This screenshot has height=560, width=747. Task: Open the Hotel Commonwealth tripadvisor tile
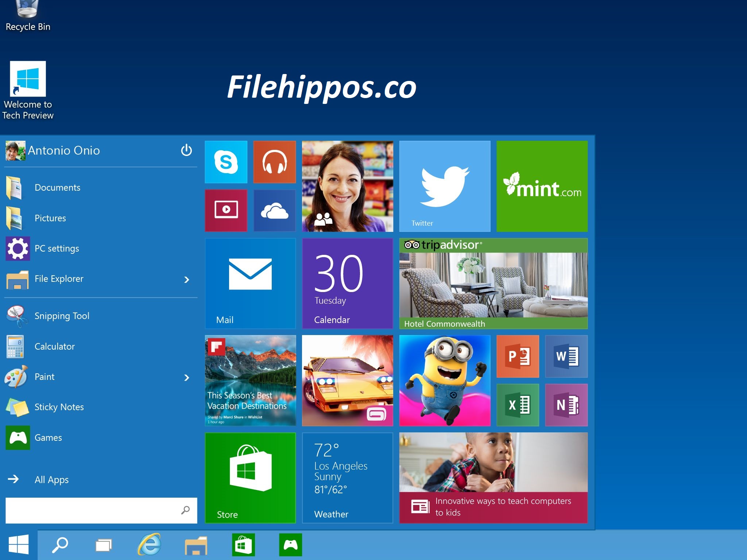493,283
